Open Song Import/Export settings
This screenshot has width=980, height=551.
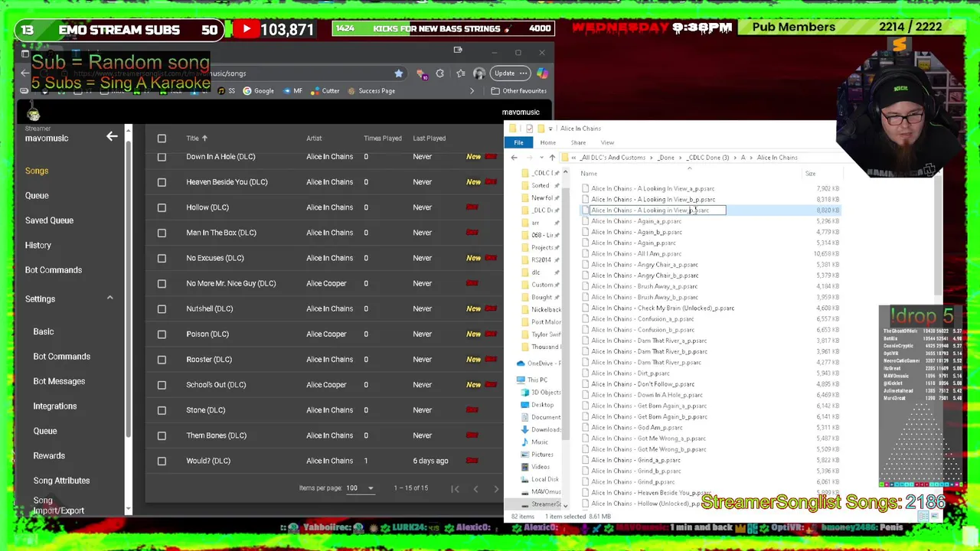click(x=58, y=506)
